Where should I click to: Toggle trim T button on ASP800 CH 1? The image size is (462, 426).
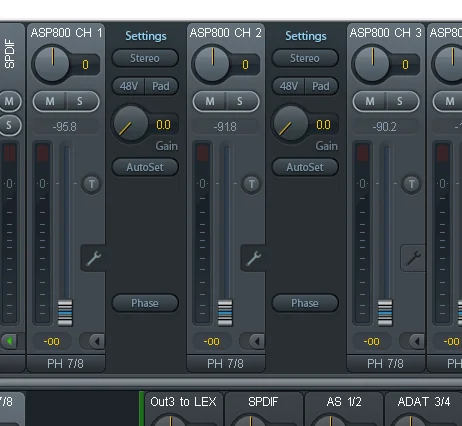pyautogui.click(x=92, y=184)
